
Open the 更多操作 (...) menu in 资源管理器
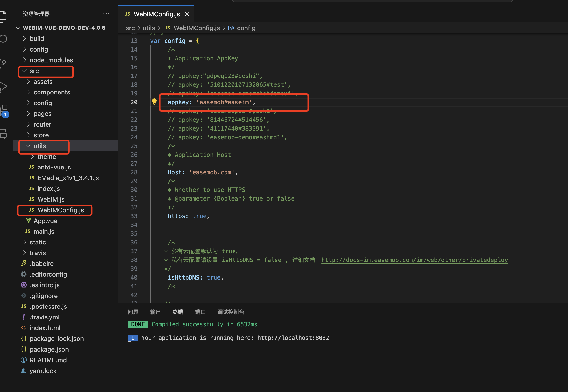click(106, 14)
